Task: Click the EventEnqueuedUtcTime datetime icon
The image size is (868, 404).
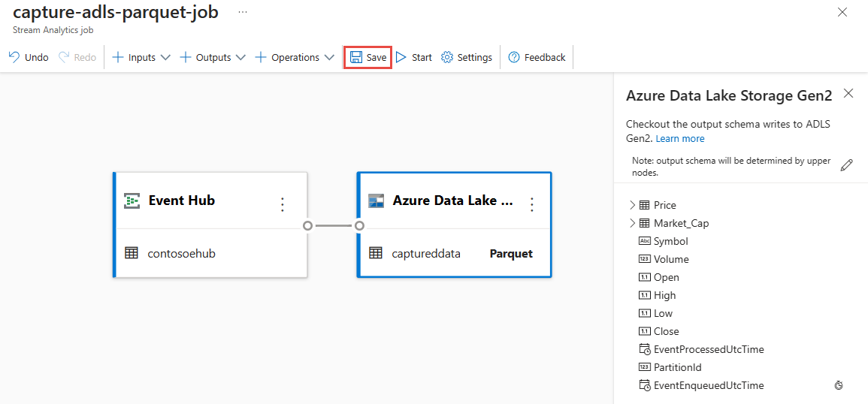Action: (x=645, y=385)
